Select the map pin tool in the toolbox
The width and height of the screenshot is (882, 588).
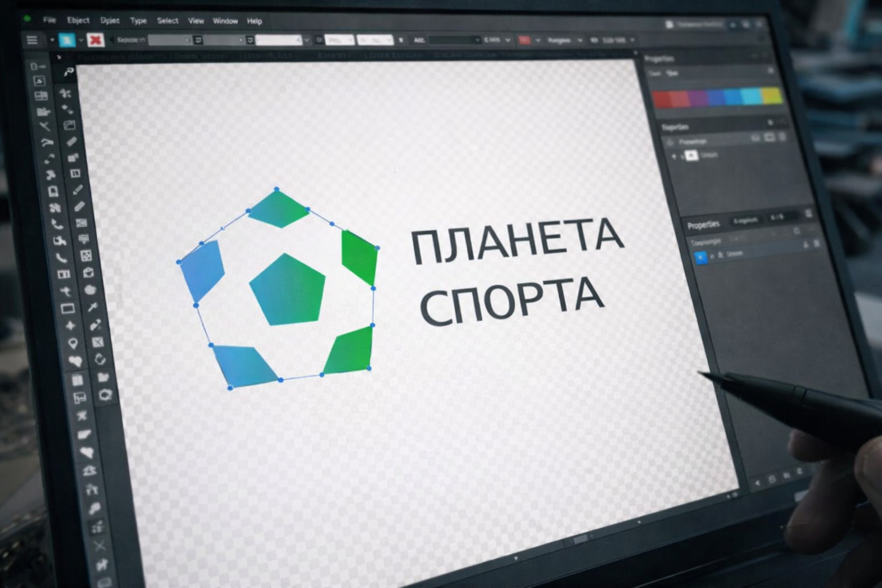(73, 343)
